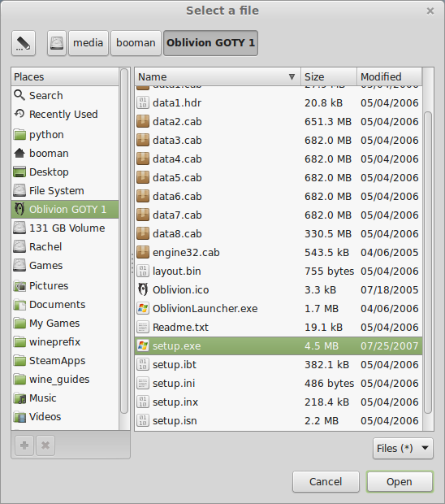
Task: Click the Places column header
Action: point(65,77)
